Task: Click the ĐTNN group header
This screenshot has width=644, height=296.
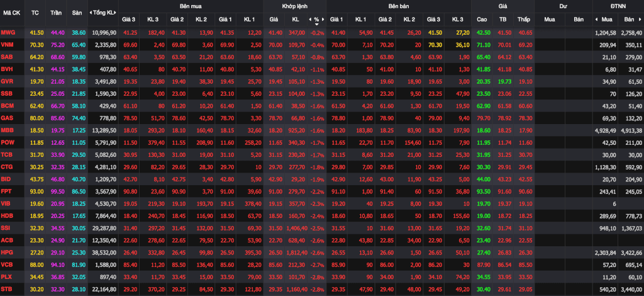Action: [x=618, y=6]
